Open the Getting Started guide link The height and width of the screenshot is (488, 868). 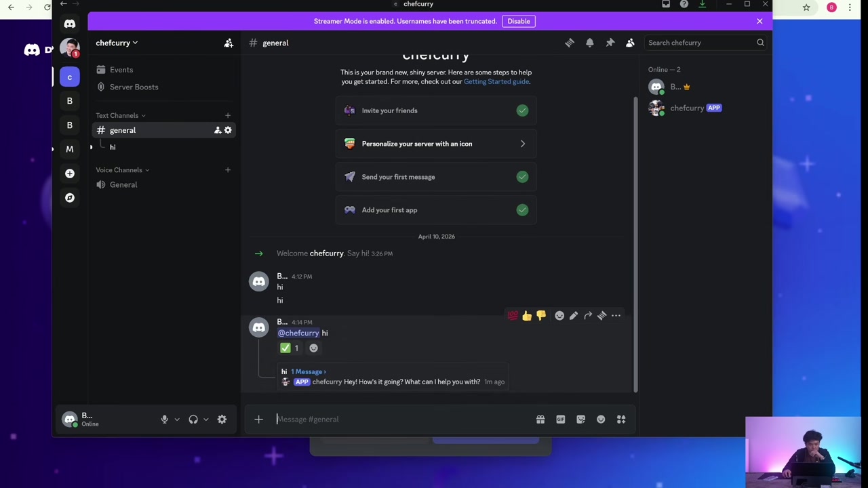point(496,81)
